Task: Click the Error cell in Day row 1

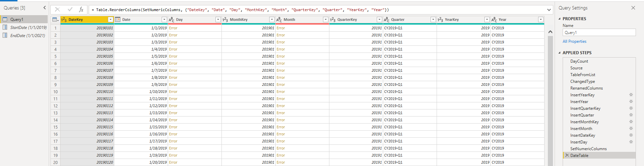Action: coord(195,28)
